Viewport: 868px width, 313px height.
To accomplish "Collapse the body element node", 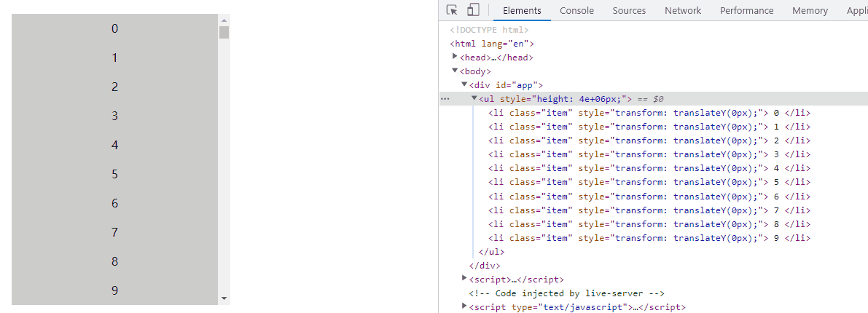I will point(455,70).
